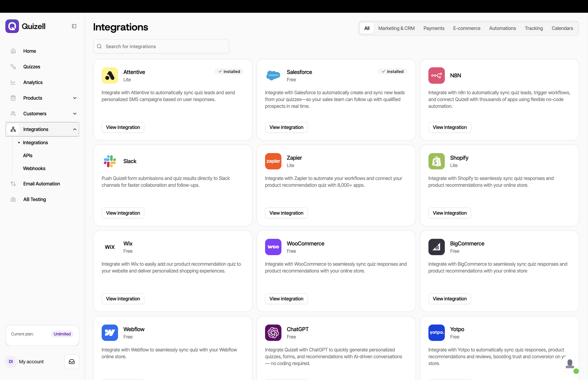Screen dimensions: 588x380
Task: Click the Zapier logo
Action: 273,161
